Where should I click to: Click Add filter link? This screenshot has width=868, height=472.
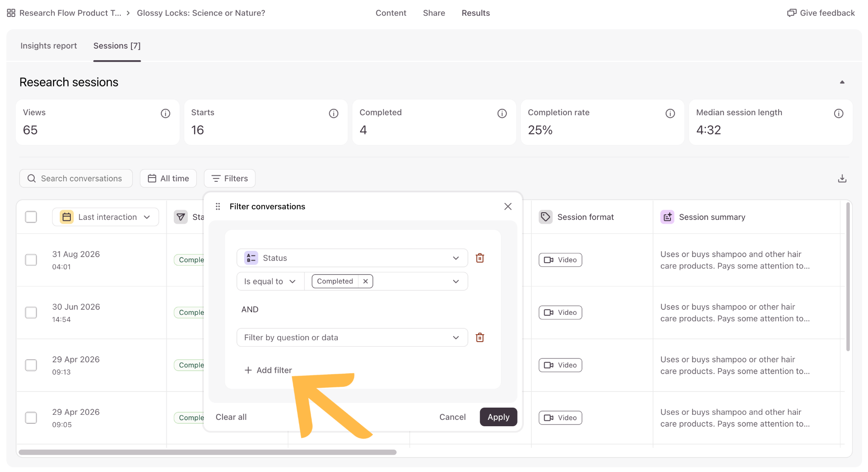point(268,370)
